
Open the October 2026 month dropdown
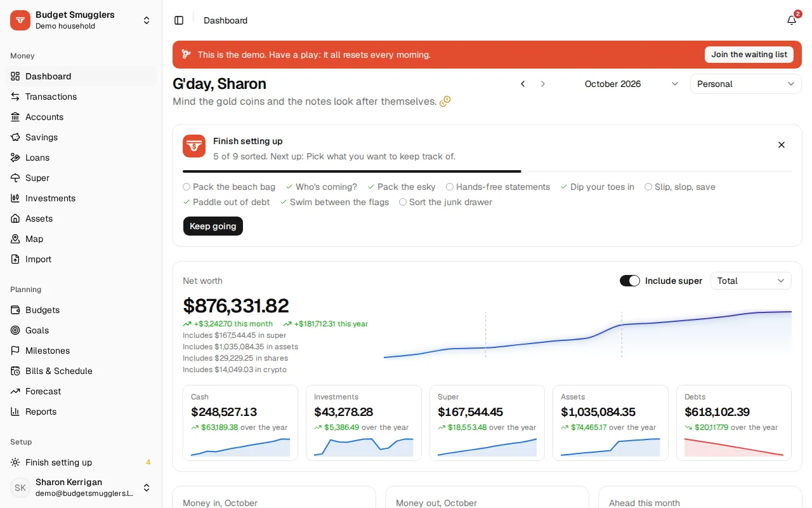[632, 84]
